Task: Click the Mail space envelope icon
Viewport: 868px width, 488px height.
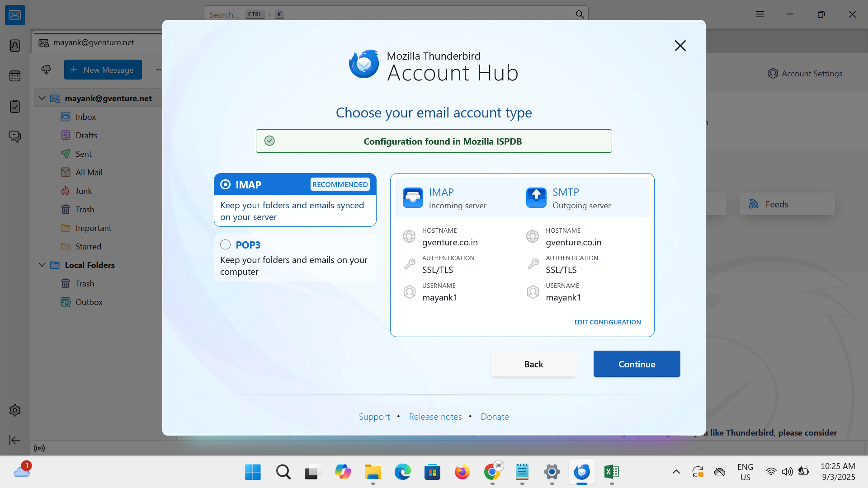Action: [15, 15]
